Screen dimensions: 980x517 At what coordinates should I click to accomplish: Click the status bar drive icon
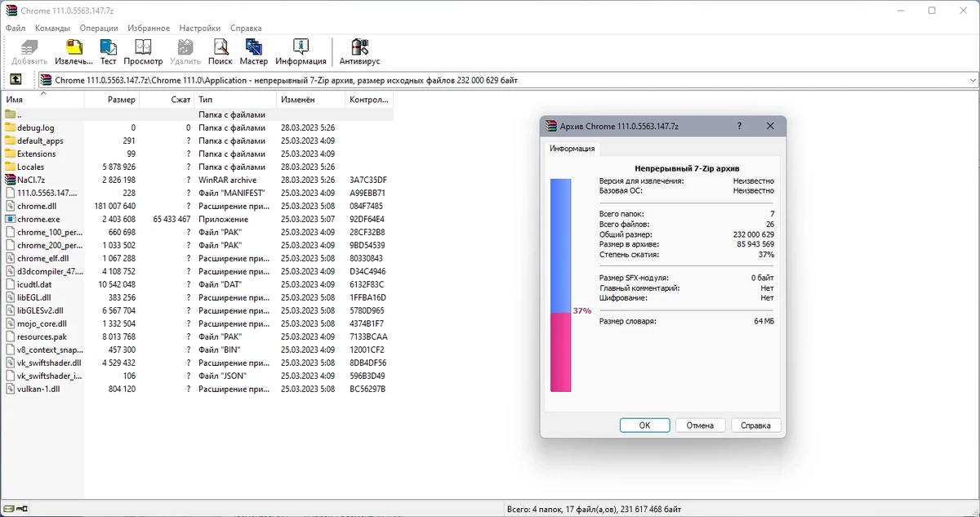10,508
